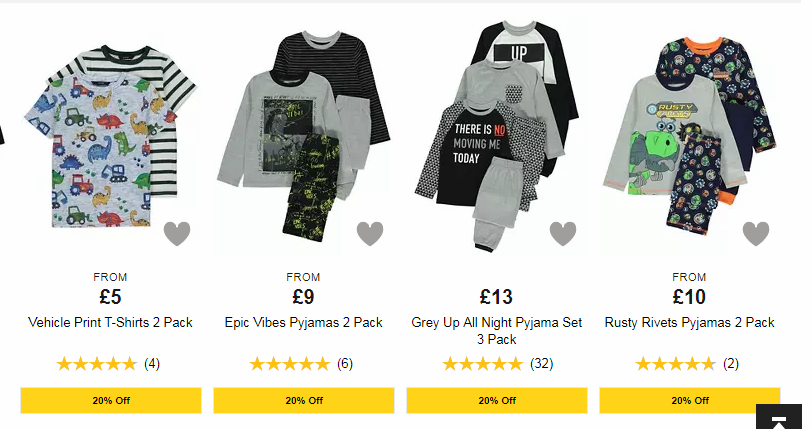Open Grey Up All Night Pyjama Set link
This screenshot has width=812, height=429.
497,331
